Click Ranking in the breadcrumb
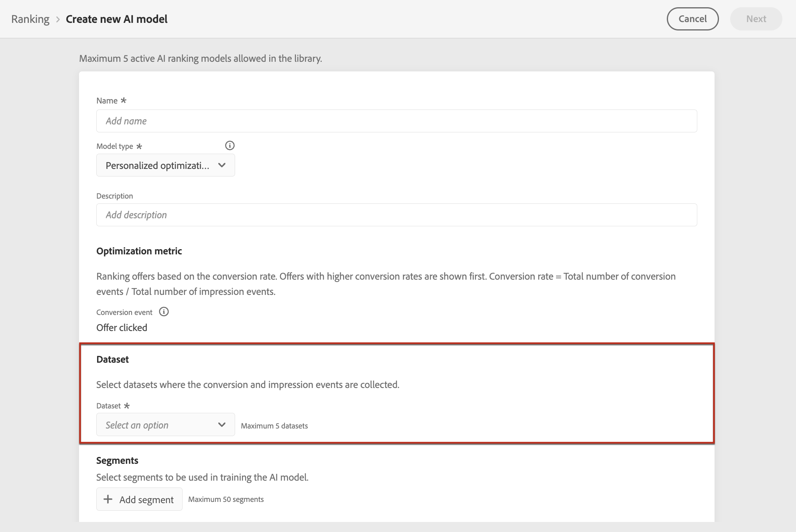Viewport: 796px width, 532px height. [x=30, y=19]
